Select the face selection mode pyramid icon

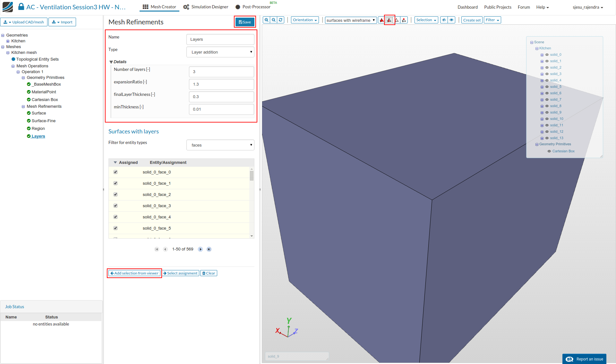pos(389,20)
